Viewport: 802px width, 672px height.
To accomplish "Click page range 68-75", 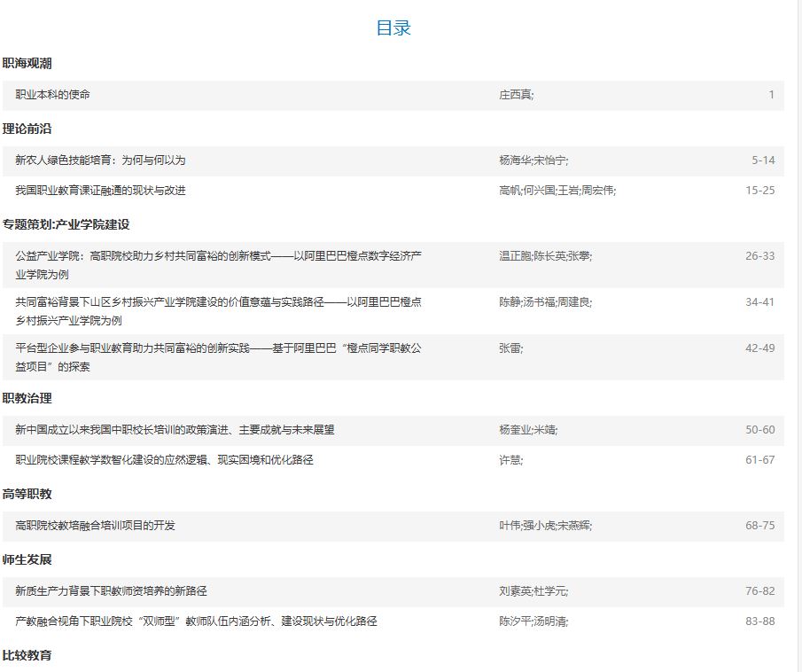I will pos(759,526).
